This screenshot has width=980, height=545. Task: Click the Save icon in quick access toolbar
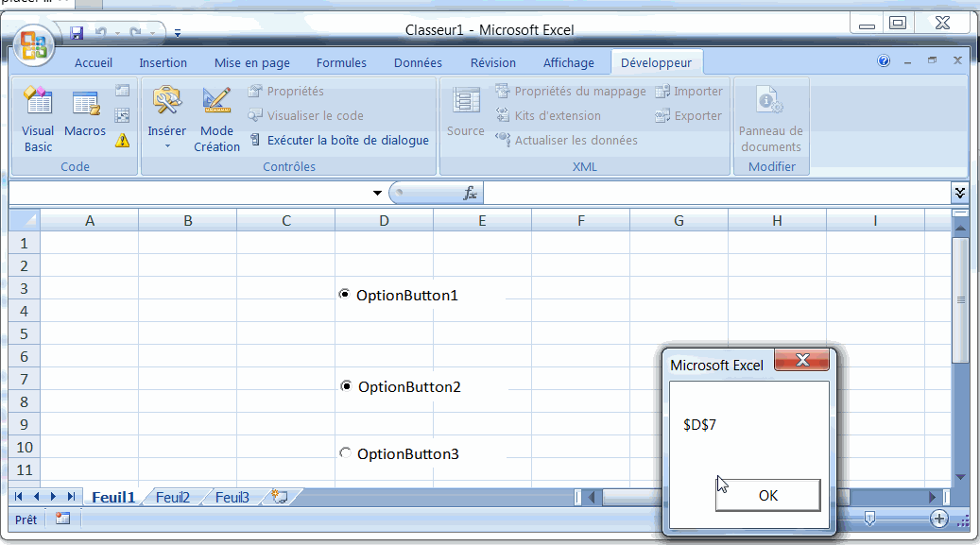pyautogui.click(x=77, y=33)
